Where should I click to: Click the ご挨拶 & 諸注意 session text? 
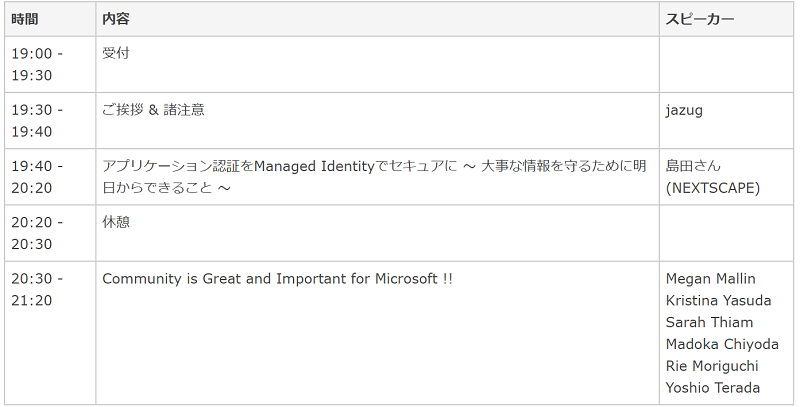click(x=153, y=110)
